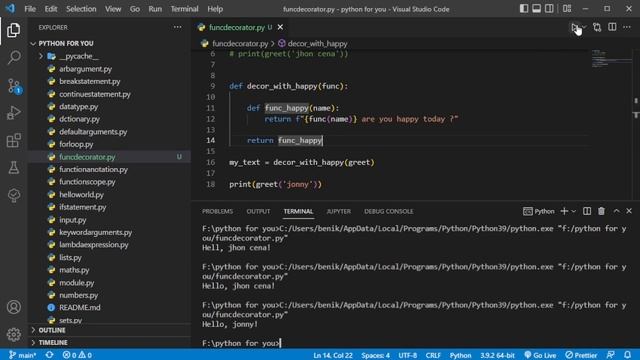This screenshot has height=360, width=640.
Task: Kill the terminal with trash icon
Action: click(601, 211)
